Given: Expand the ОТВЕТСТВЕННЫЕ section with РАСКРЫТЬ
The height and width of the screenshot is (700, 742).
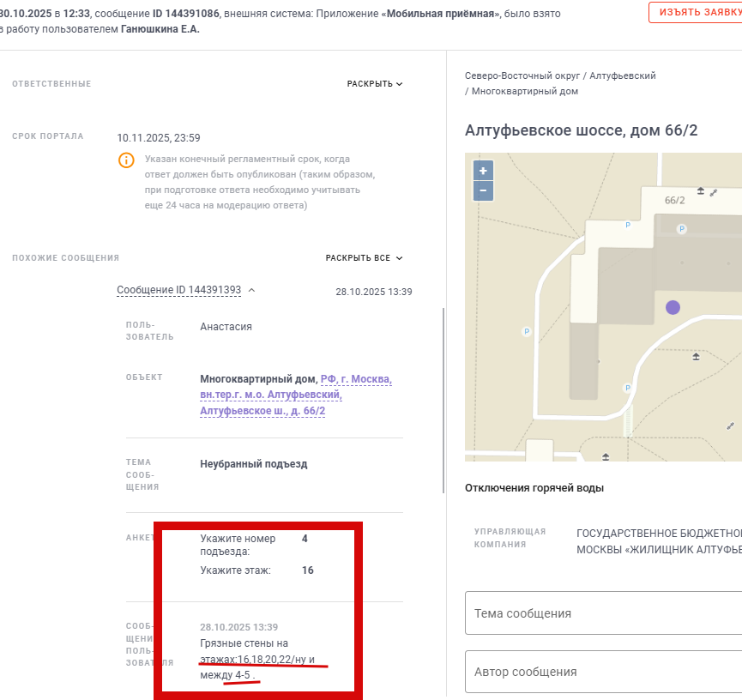Looking at the screenshot, I should click(x=375, y=84).
